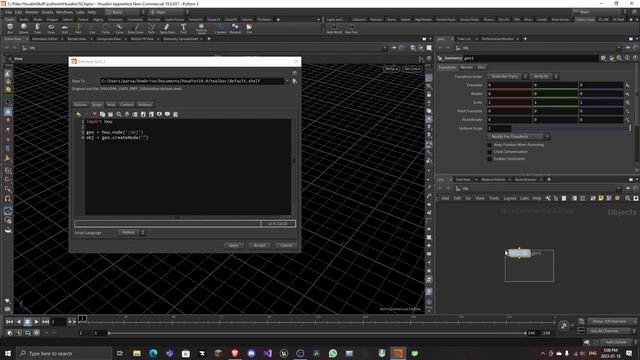Screen dimensions: 640x360
Task: Select the File shelf tool
Action: (249, 28)
